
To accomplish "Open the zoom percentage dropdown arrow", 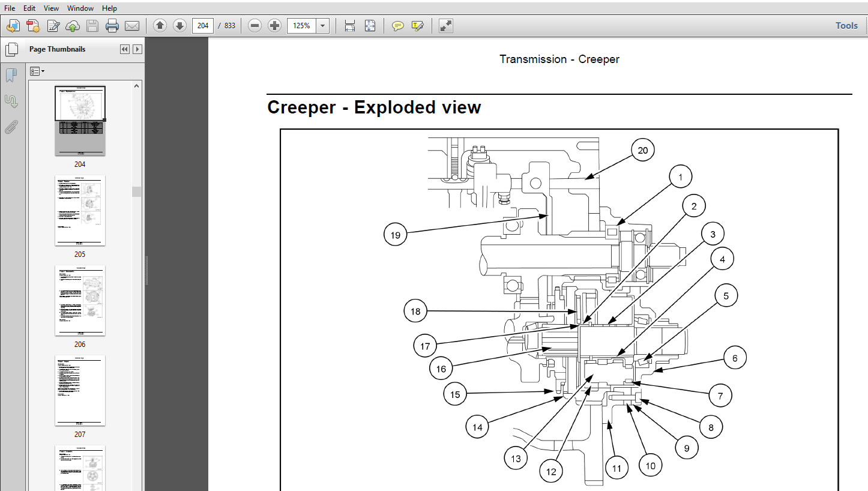I will 323,26.
